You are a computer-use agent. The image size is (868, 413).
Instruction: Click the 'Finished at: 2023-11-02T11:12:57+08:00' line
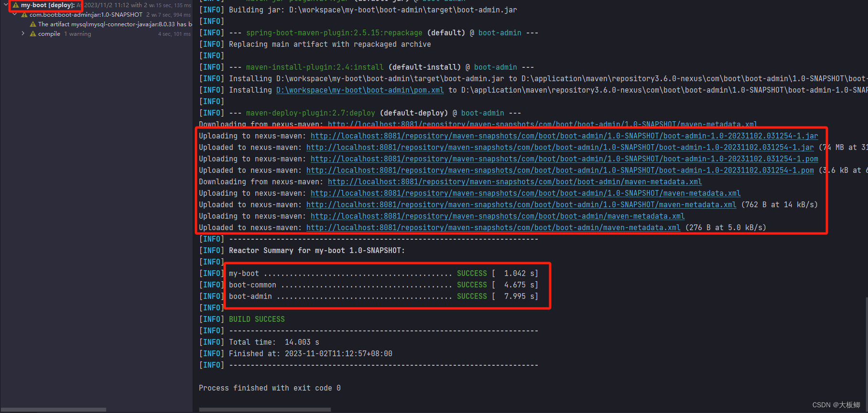point(311,354)
